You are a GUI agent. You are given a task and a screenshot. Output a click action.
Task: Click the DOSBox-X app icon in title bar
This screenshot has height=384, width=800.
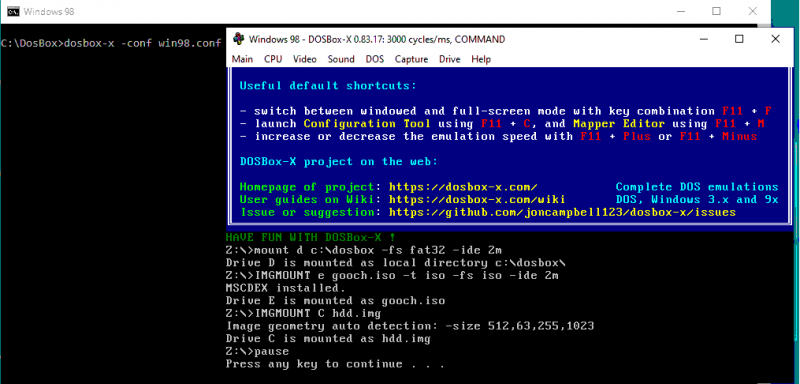click(x=238, y=39)
